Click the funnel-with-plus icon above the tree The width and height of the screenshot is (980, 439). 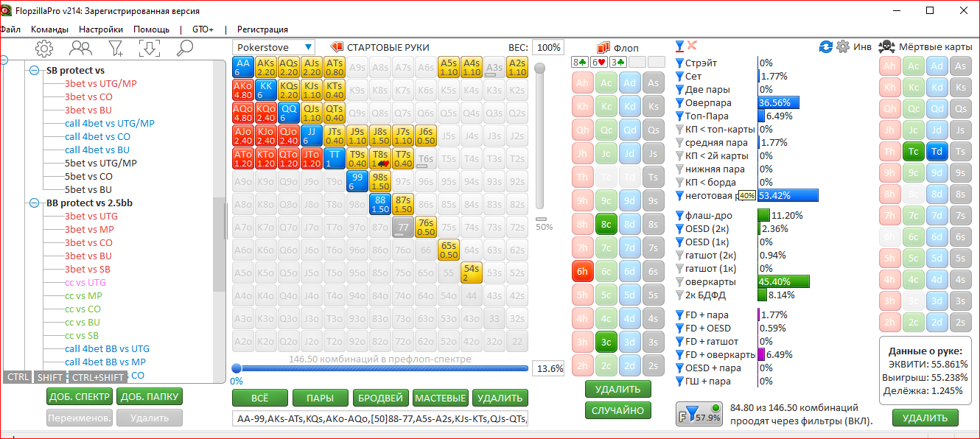click(x=116, y=49)
